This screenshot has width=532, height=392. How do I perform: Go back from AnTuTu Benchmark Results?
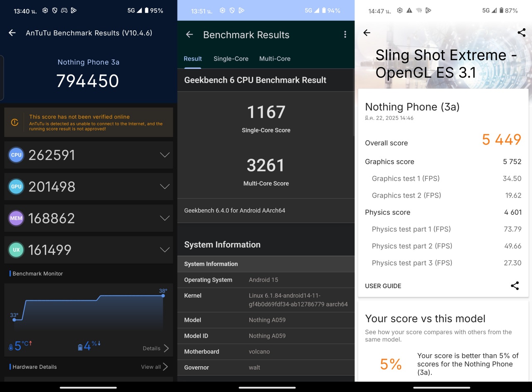[12, 33]
